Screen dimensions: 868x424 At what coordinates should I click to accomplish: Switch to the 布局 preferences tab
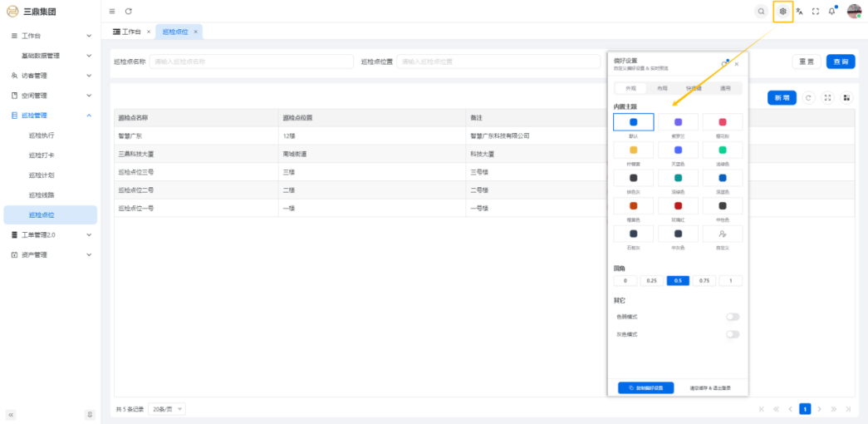click(662, 88)
